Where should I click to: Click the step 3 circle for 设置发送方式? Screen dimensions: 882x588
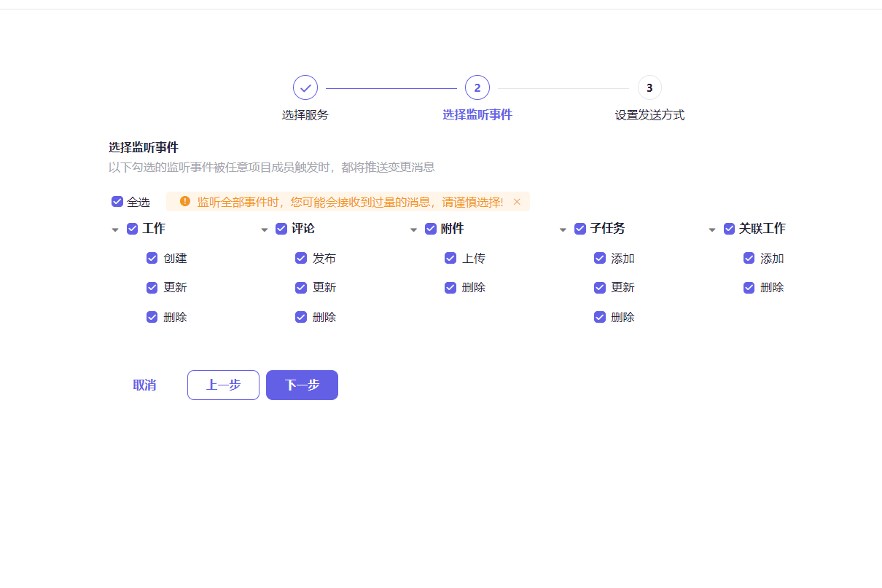(x=649, y=87)
